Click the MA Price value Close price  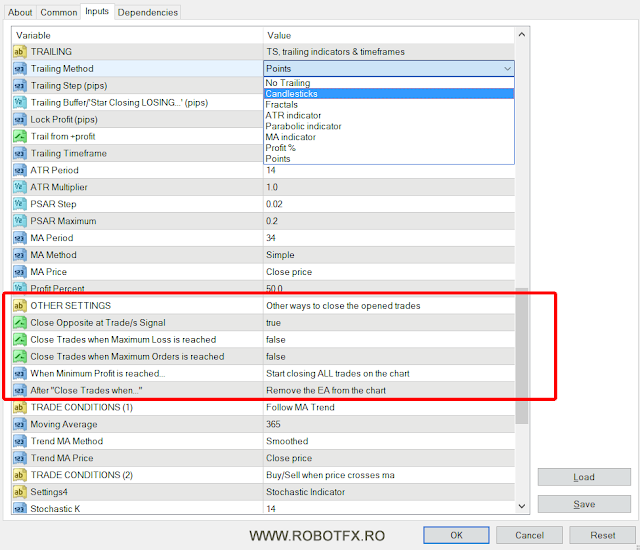(x=289, y=272)
